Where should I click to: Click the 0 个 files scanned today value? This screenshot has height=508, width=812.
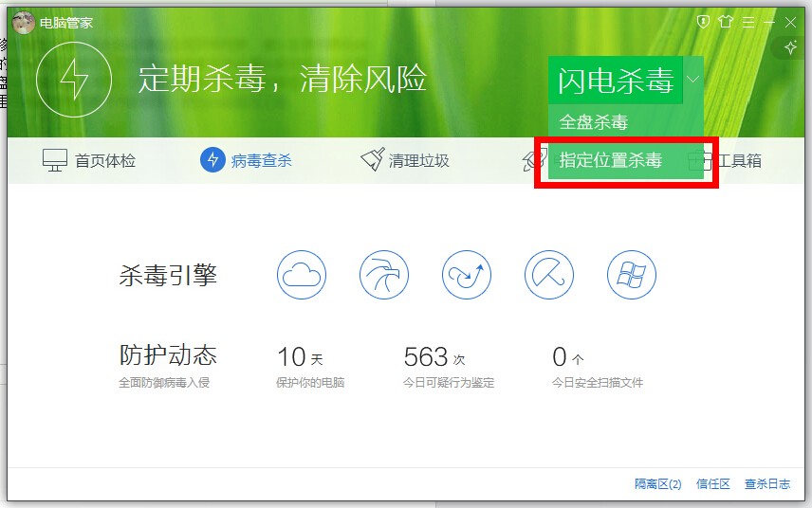567,357
